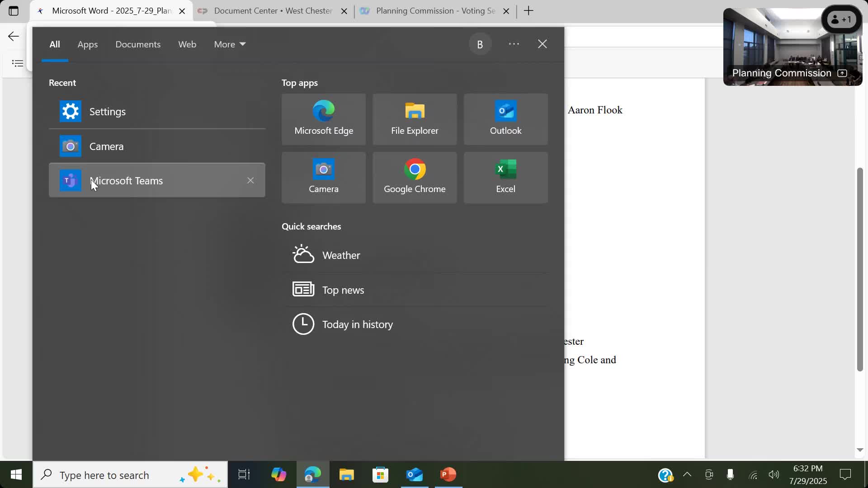Click Task View button on taskbar

tap(244, 474)
